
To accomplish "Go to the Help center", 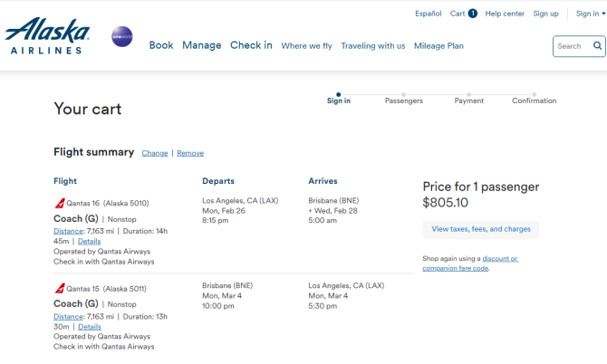I will coord(505,14).
